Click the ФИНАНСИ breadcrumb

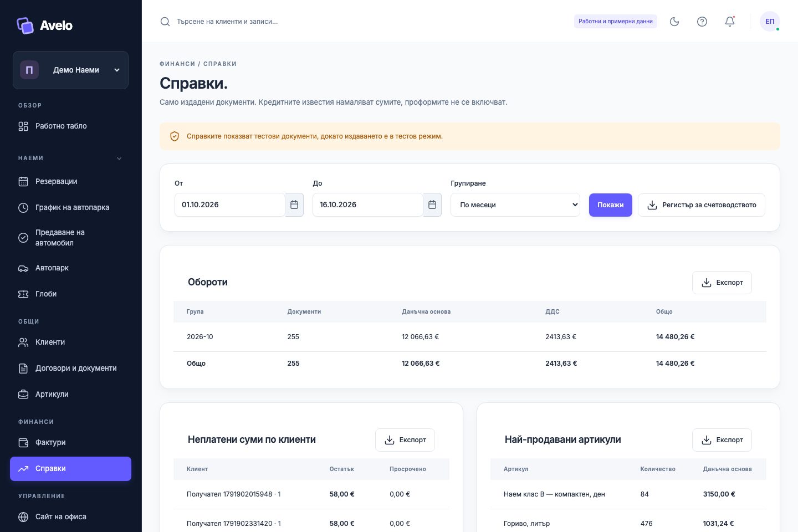[177, 64]
